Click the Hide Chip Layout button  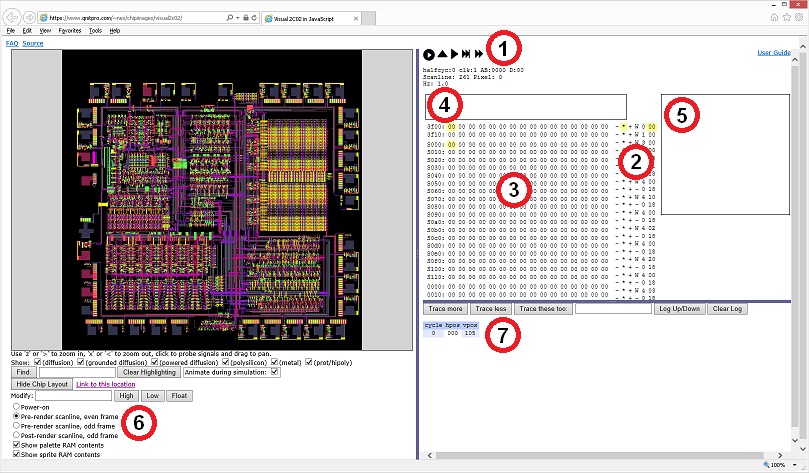(x=42, y=384)
